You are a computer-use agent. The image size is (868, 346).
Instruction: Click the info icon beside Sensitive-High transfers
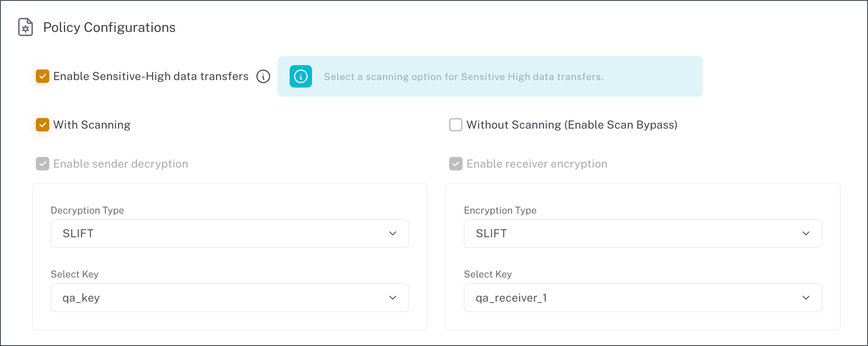(x=263, y=76)
